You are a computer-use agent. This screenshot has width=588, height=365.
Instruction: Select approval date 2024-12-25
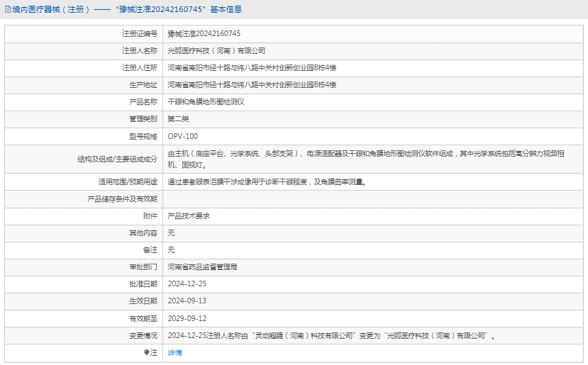click(187, 283)
